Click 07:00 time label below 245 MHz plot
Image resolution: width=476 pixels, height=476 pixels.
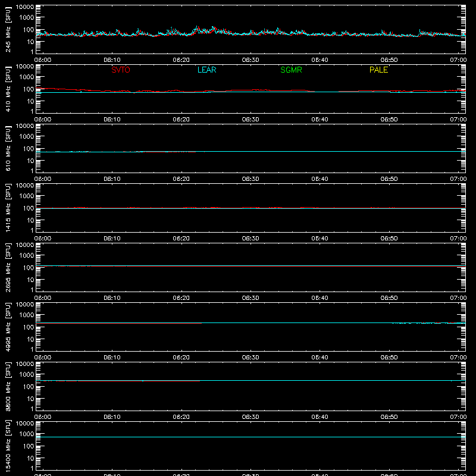click(458, 60)
